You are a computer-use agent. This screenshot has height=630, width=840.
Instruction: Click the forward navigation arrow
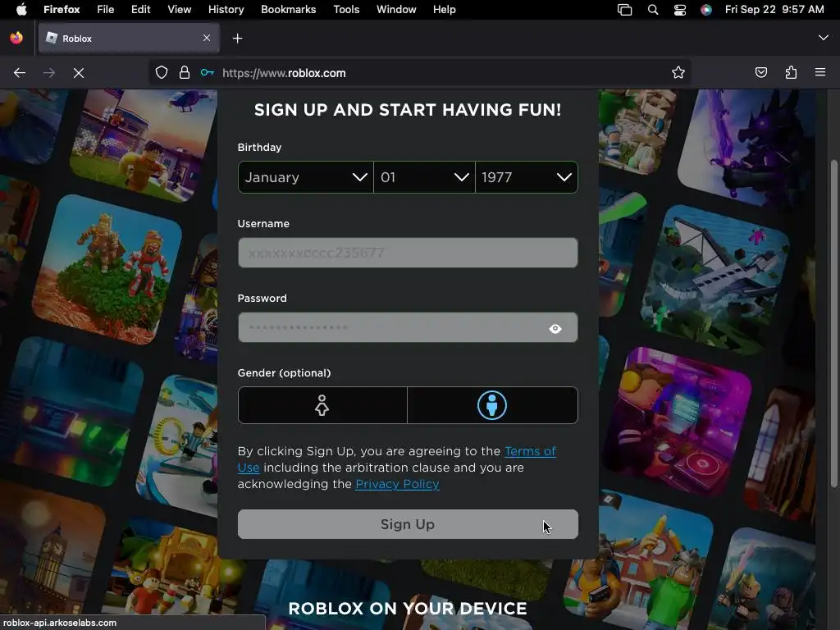coord(48,73)
